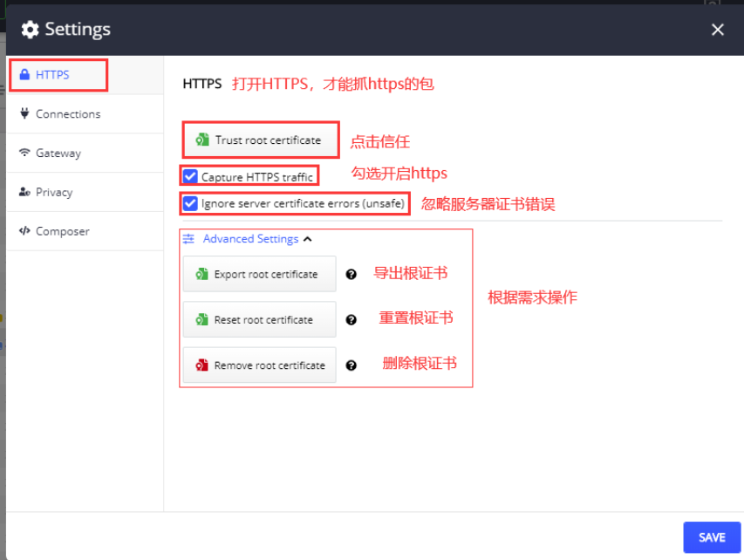Click the Settings gear icon in title

coord(30,30)
